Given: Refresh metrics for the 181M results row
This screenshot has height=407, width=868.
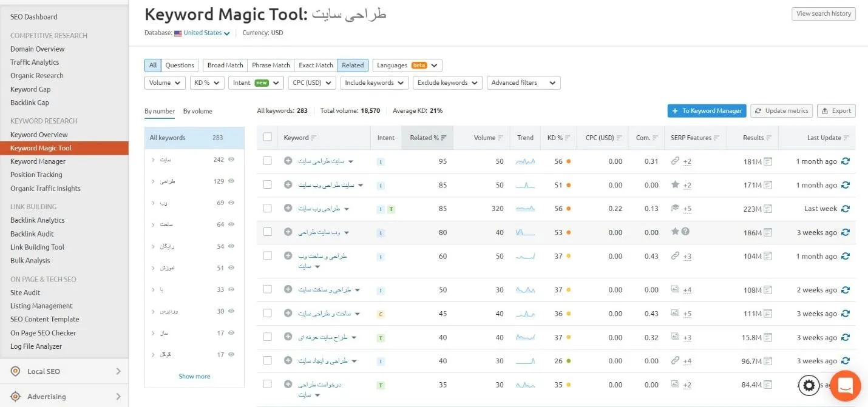Looking at the screenshot, I should coord(846,161).
